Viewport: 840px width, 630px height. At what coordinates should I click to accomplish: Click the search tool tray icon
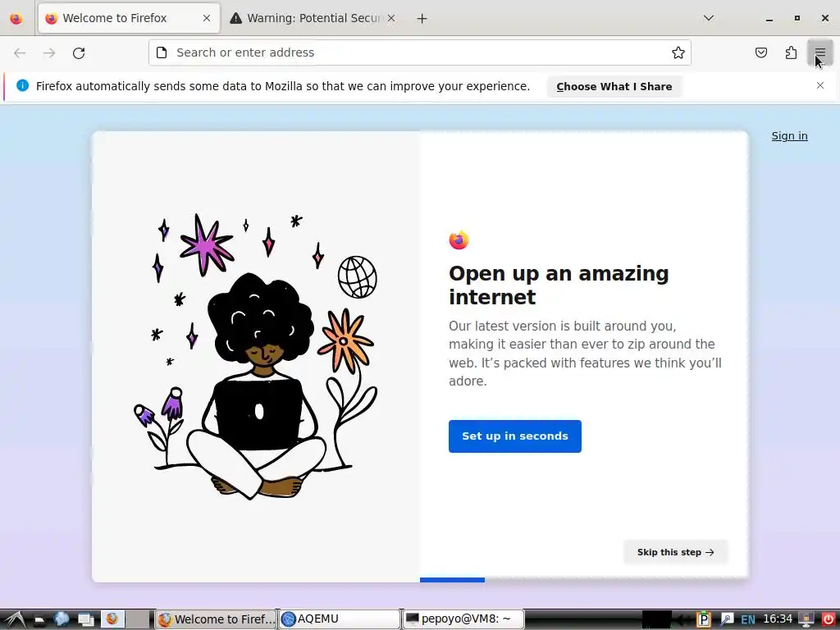[x=726, y=619]
